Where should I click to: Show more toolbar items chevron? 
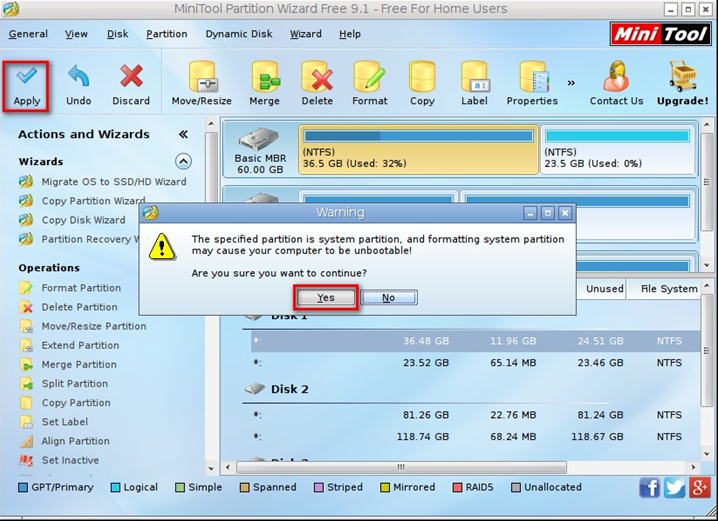(571, 83)
